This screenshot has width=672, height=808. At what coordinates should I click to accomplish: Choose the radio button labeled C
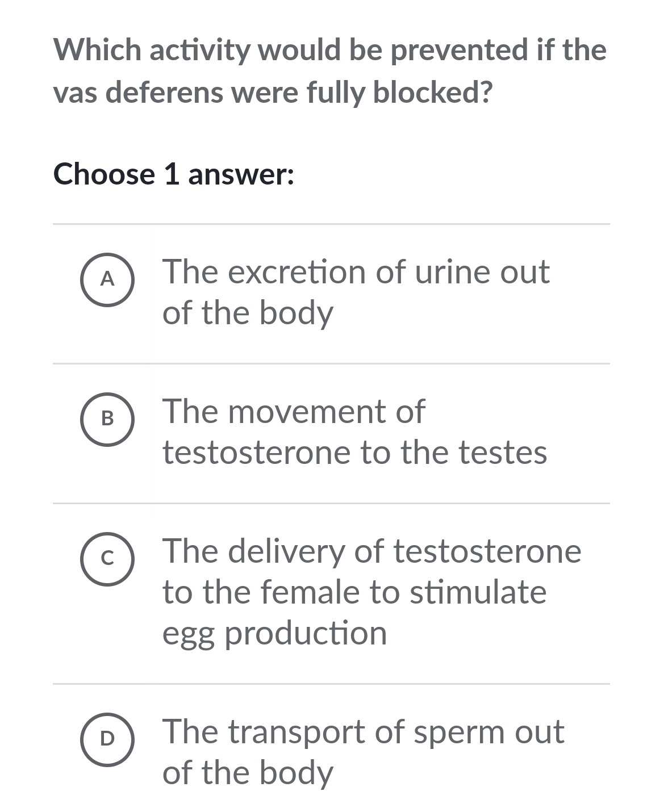107,559
